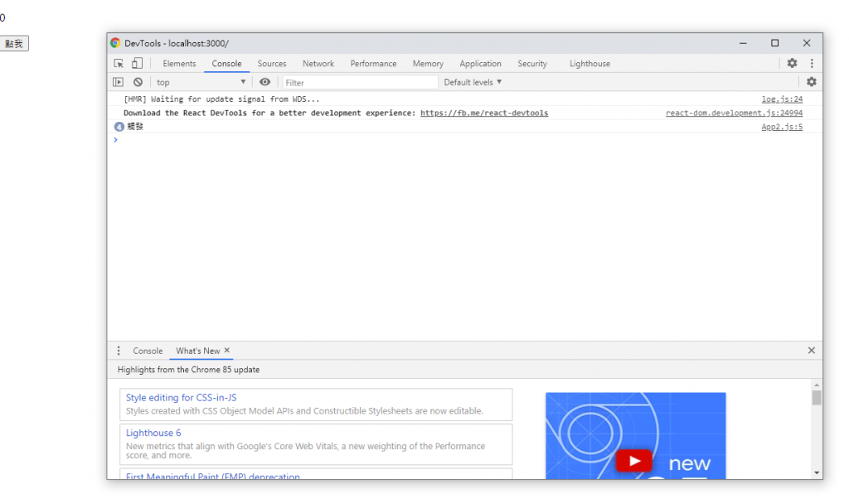Image resolution: width=849 pixels, height=504 pixels.
Task: Toggle the device toolbar icon
Action: click(137, 63)
